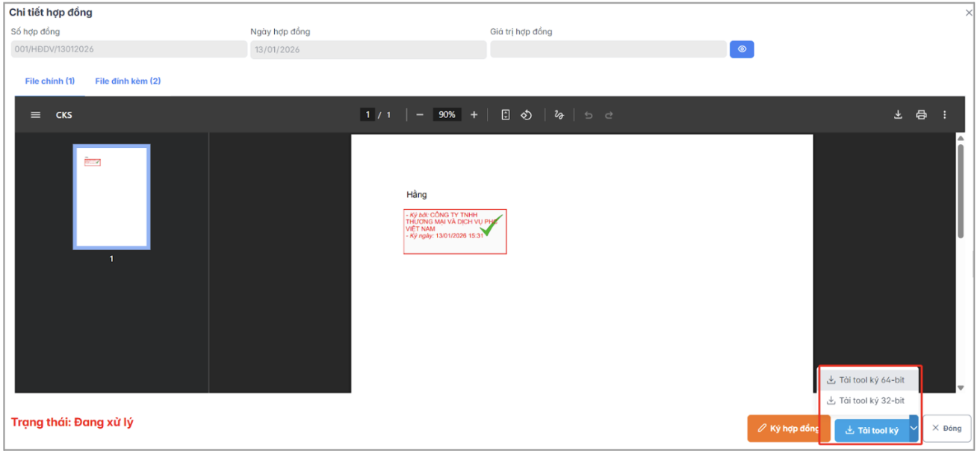
Task: Download the PDF from viewer toolbar
Action: pos(898,115)
